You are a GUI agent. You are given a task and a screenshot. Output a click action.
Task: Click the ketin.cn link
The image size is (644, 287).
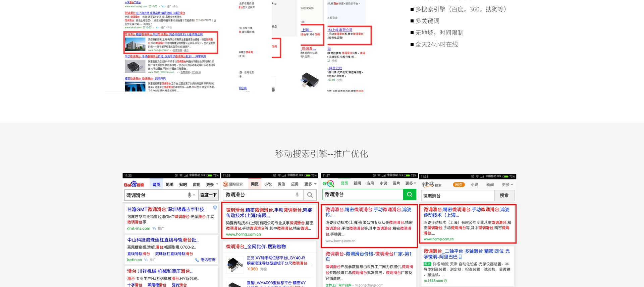coord(135,260)
